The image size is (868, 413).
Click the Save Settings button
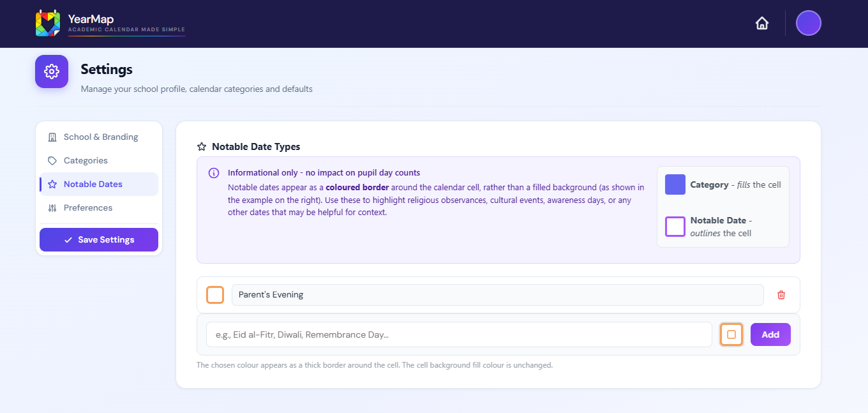tap(99, 240)
